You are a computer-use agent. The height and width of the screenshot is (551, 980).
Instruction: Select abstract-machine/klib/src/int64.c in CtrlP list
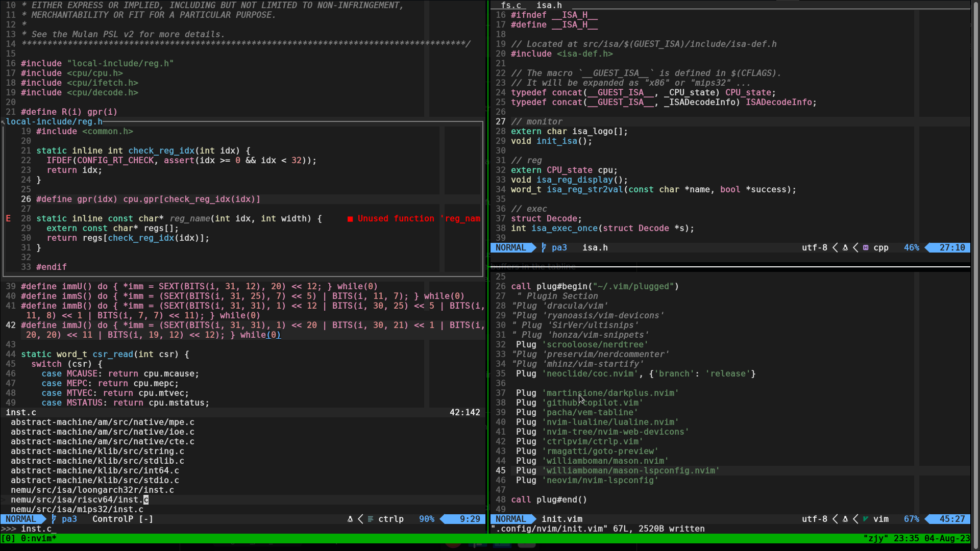(95, 470)
